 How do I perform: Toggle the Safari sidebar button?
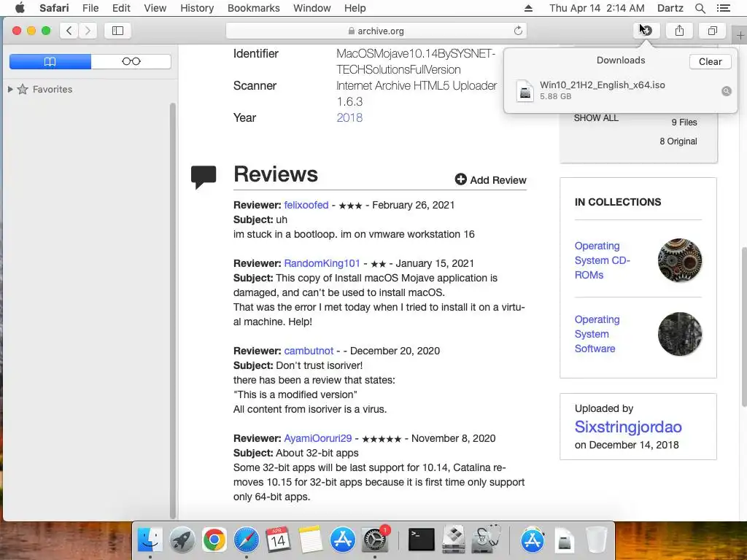tap(117, 31)
